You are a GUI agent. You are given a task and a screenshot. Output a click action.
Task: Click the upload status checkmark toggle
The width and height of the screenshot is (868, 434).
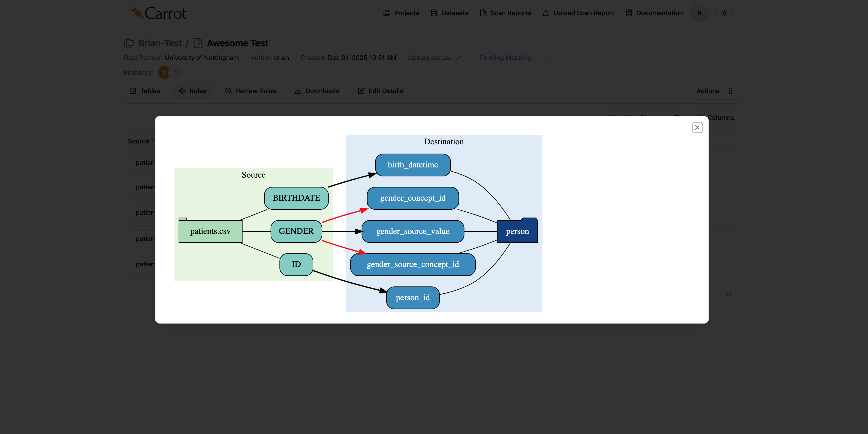pyautogui.click(x=458, y=58)
